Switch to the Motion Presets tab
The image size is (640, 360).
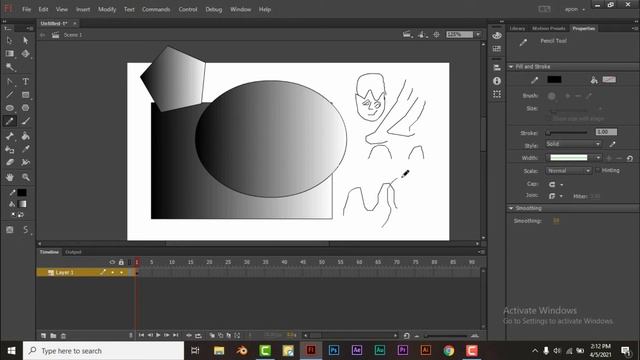click(x=549, y=28)
